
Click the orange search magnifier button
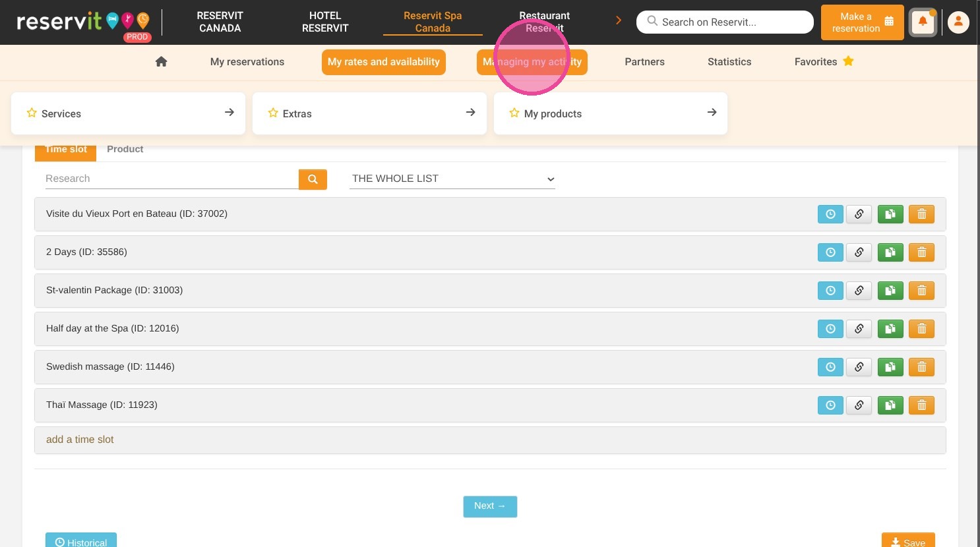[x=313, y=179]
